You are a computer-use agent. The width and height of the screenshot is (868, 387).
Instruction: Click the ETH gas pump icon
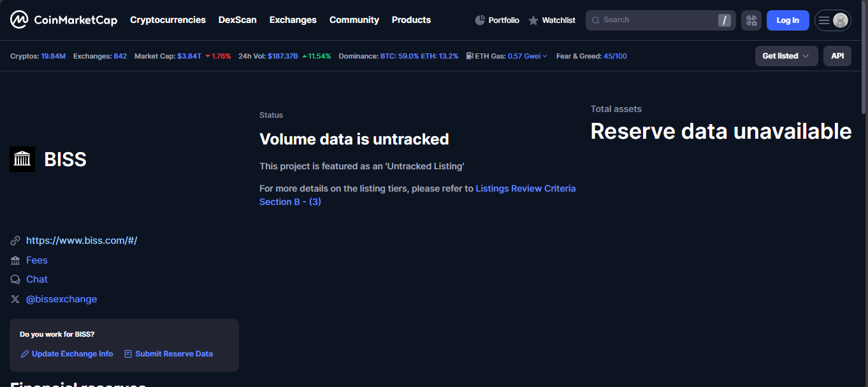[x=470, y=56]
